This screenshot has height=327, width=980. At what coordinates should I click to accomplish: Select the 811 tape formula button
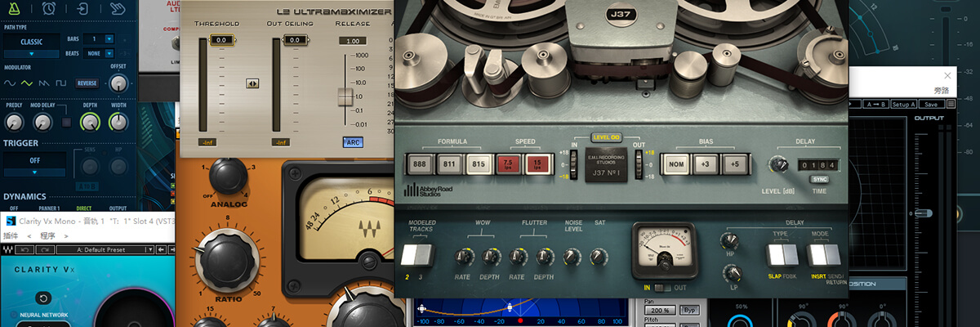click(x=449, y=163)
